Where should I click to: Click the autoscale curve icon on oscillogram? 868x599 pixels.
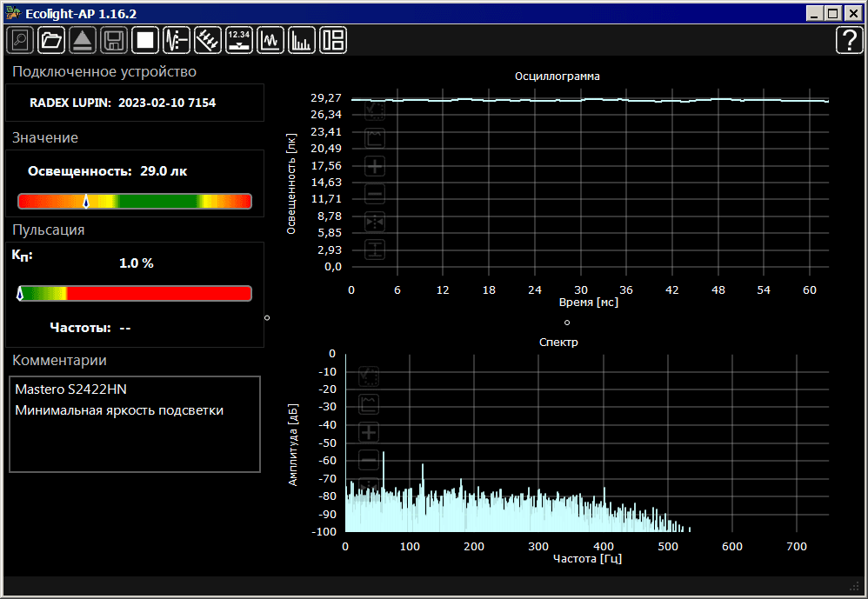pos(375,137)
